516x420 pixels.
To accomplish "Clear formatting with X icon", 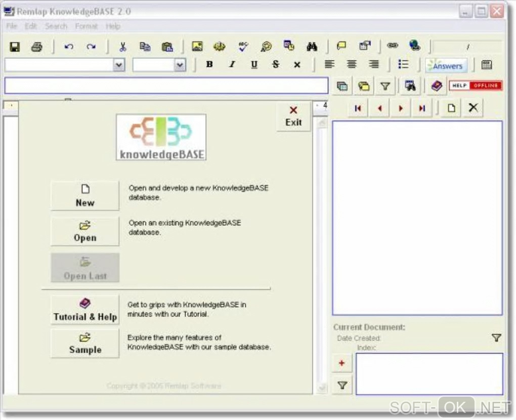I will tap(297, 65).
